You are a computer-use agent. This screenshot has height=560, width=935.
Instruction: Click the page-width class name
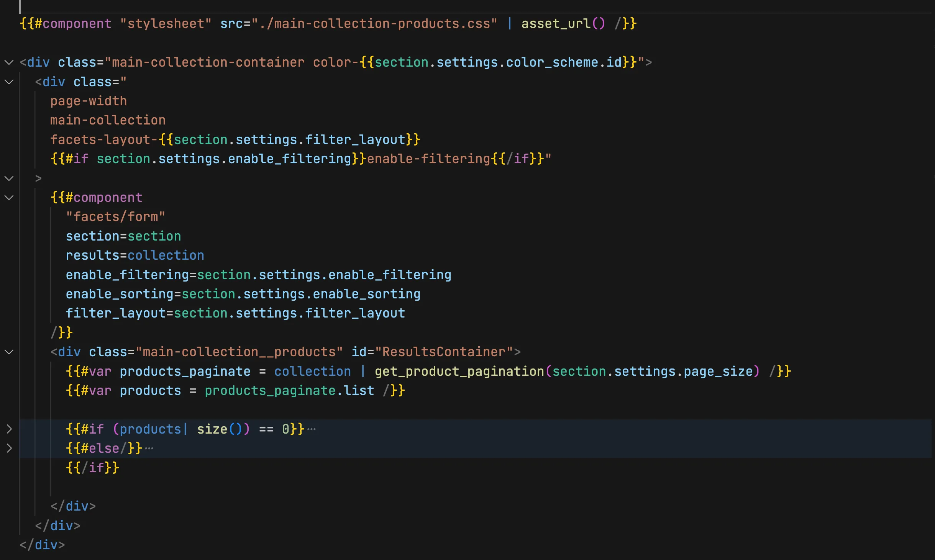pyautogui.click(x=89, y=101)
